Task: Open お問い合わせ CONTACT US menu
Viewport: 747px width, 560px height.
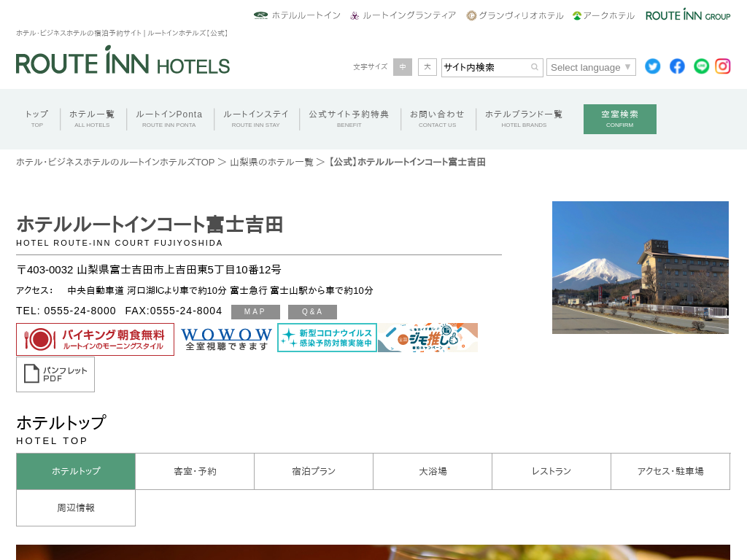Action: (x=438, y=119)
